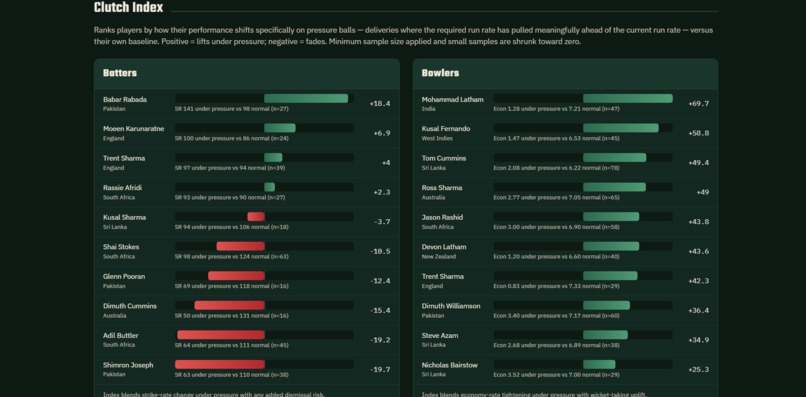Click the -10.5 clutch score

(380, 251)
